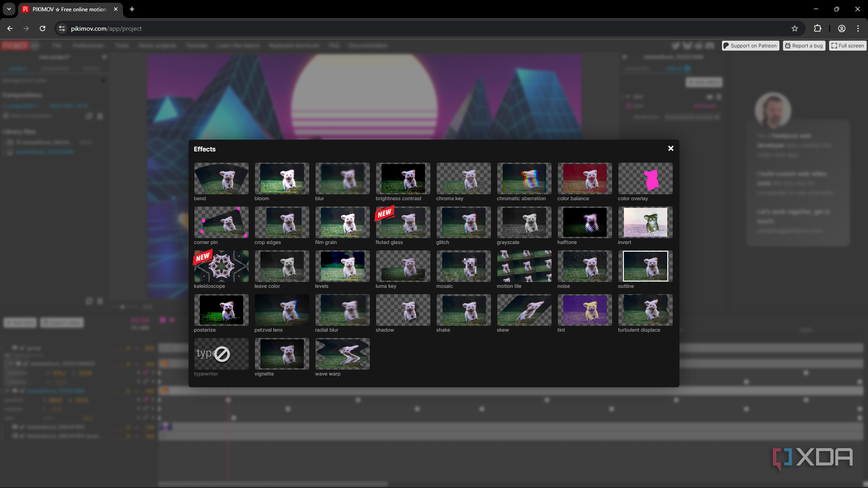Add the mosaic effect

(463, 266)
